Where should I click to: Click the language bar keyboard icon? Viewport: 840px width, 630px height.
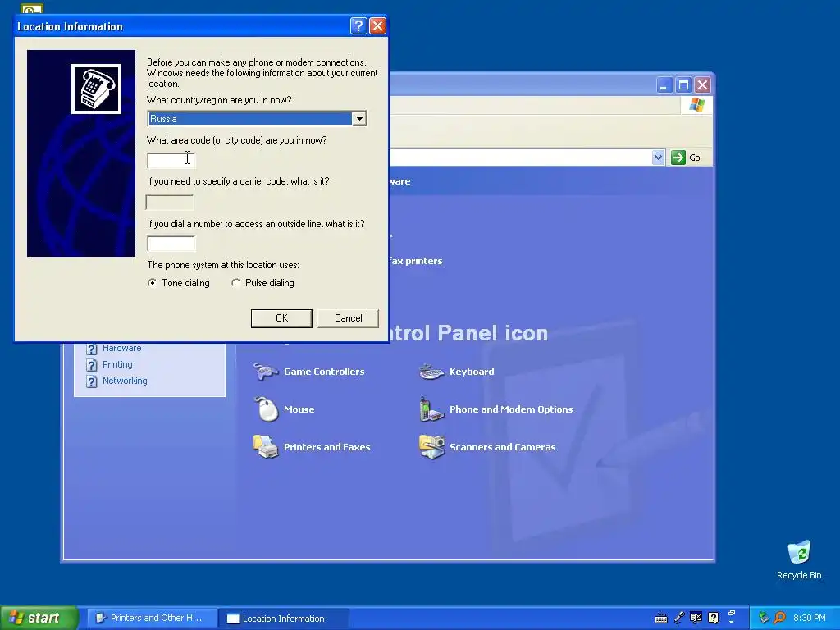[x=661, y=619]
